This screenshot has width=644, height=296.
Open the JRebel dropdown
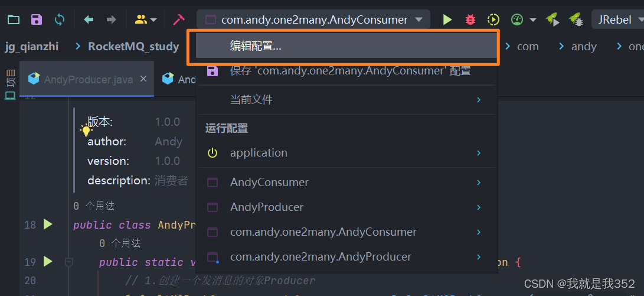click(619, 19)
